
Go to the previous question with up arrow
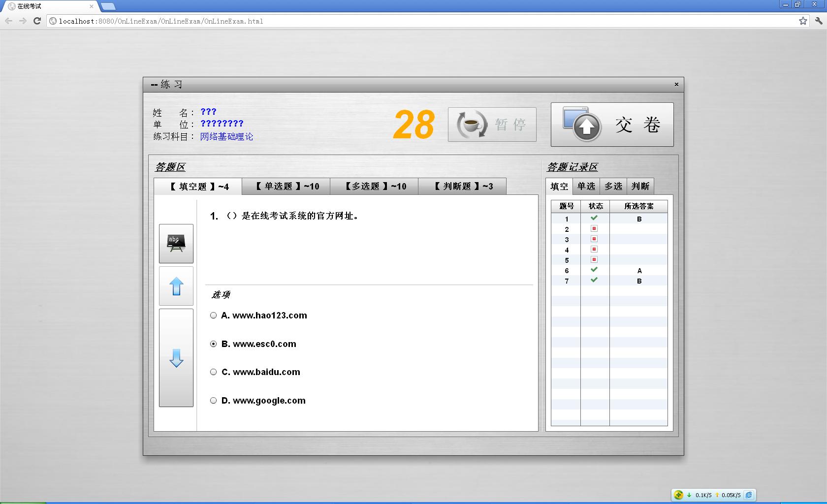[176, 286]
